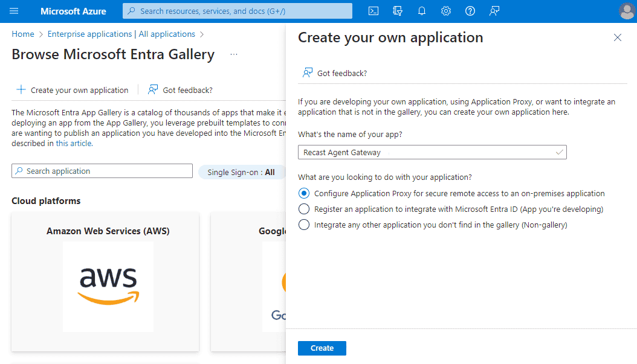The image size is (637, 364).
Task: Select Integrate any other application (Non-gallery)
Action: [x=304, y=225]
